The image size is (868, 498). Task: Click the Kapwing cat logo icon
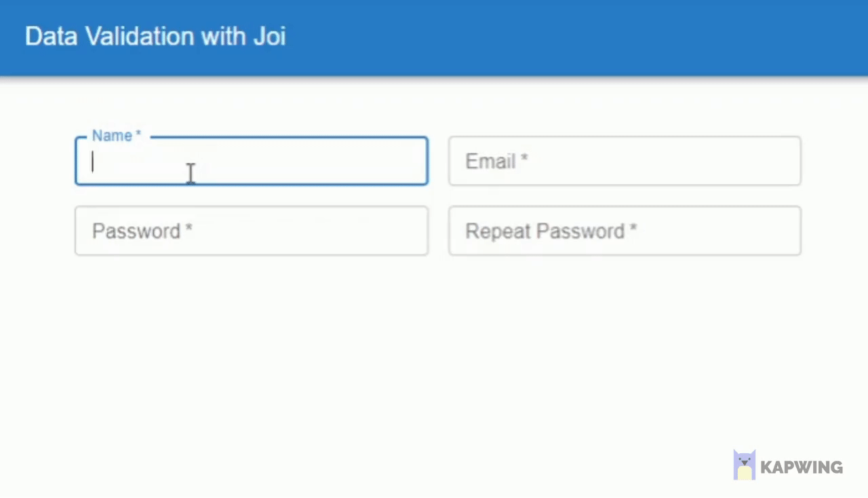coord(744,465)
